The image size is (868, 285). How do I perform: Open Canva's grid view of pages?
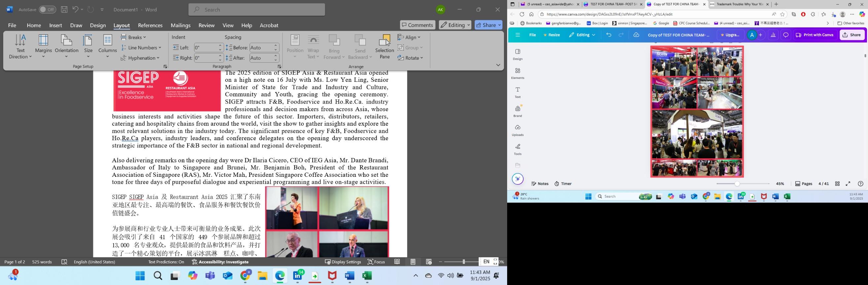point(837,184)
